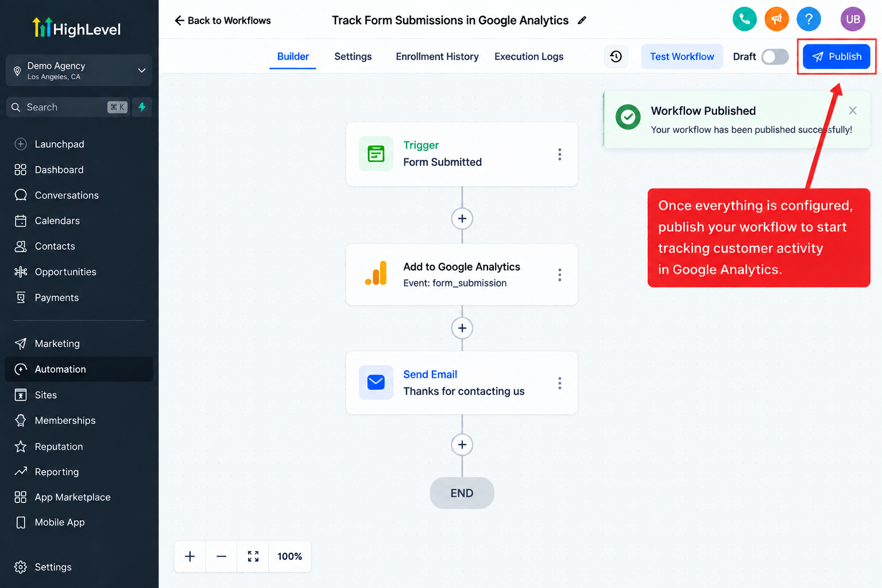Go to Memberships
882x588 pixels.
point(79,420)
